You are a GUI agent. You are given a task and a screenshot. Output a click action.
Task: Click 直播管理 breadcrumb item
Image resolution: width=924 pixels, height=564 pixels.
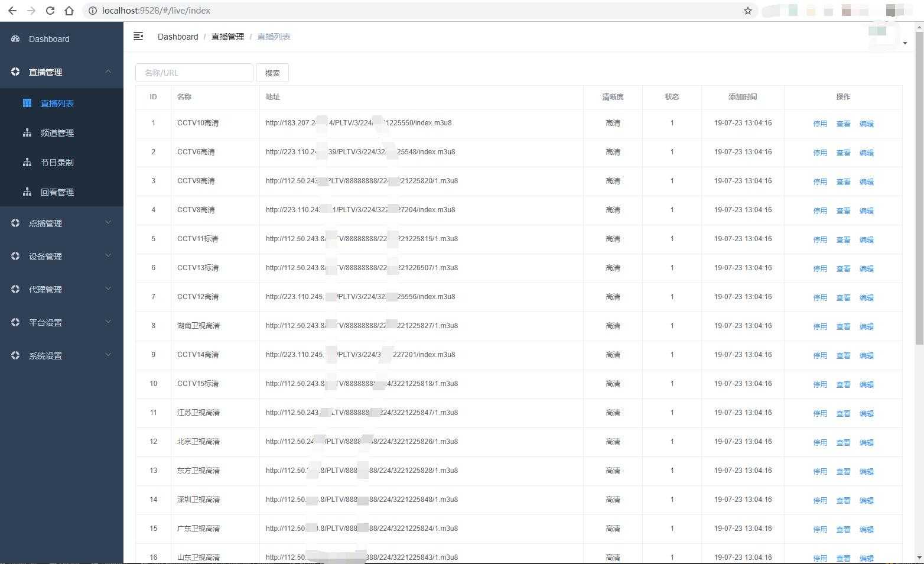coord(227,37)
